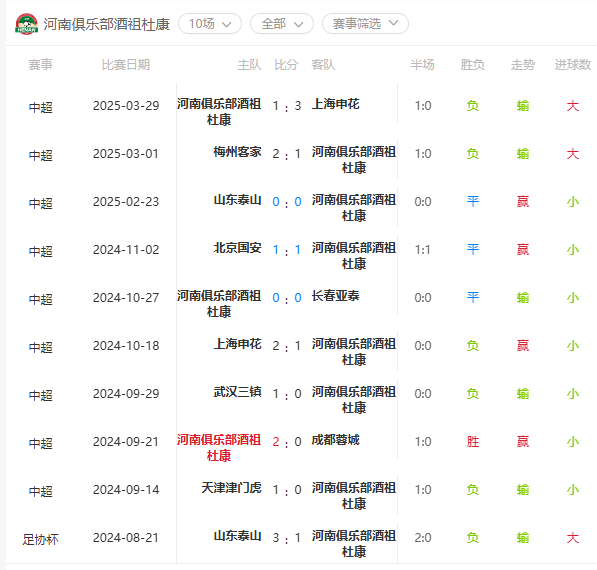Open home team 武汉三镇
Screen dimensions: 597x570
237,392
